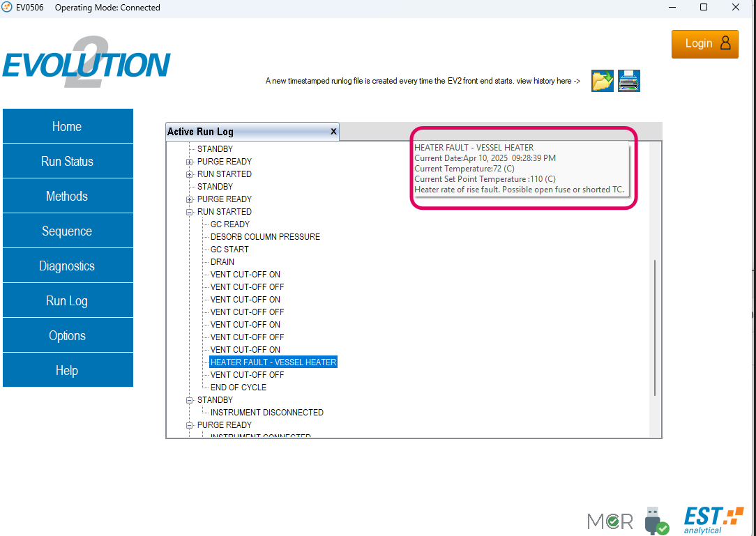Click the USB connection status icon
756x536 pixels.
pyautogui.click(x=656, y=521)
